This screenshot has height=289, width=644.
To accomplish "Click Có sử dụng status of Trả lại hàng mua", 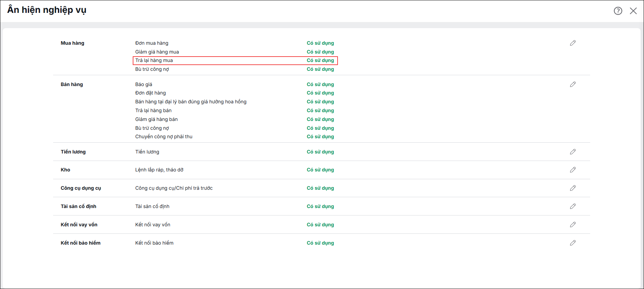I will 320,60.
